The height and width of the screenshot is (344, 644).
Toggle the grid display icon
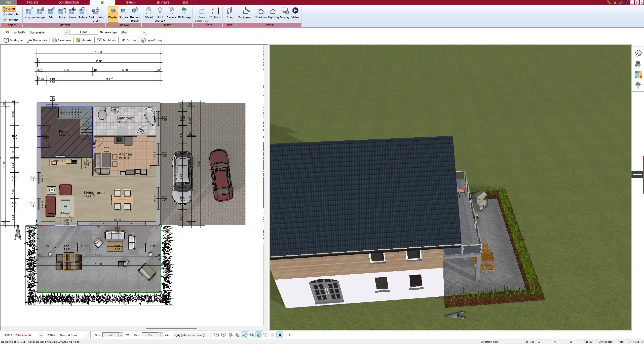pyautogui.click(x=273, y=335)
